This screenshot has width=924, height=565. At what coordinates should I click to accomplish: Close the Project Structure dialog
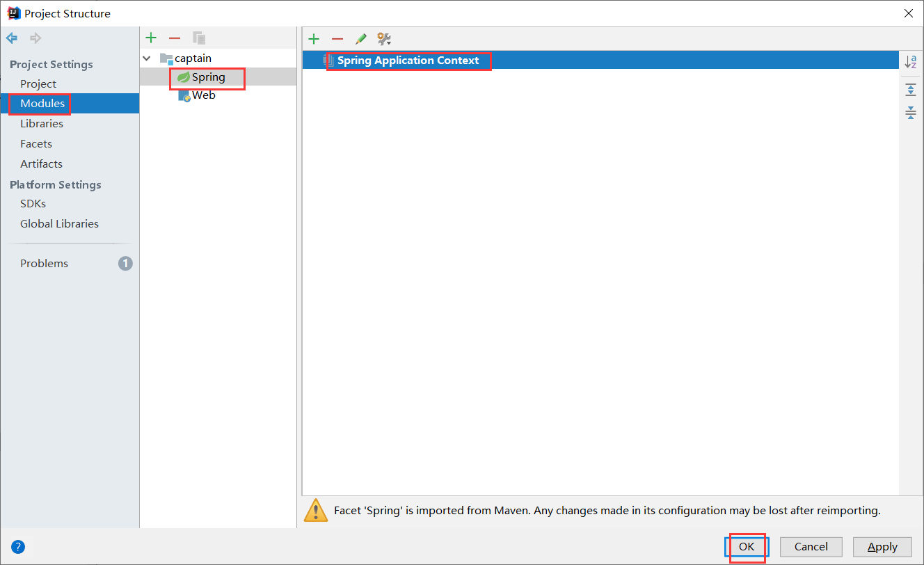tap(908, 13)
